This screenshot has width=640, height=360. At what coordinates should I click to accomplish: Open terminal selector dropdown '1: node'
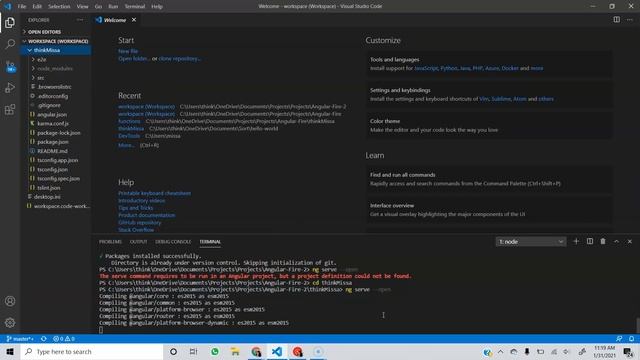click(x=531, y=242)
